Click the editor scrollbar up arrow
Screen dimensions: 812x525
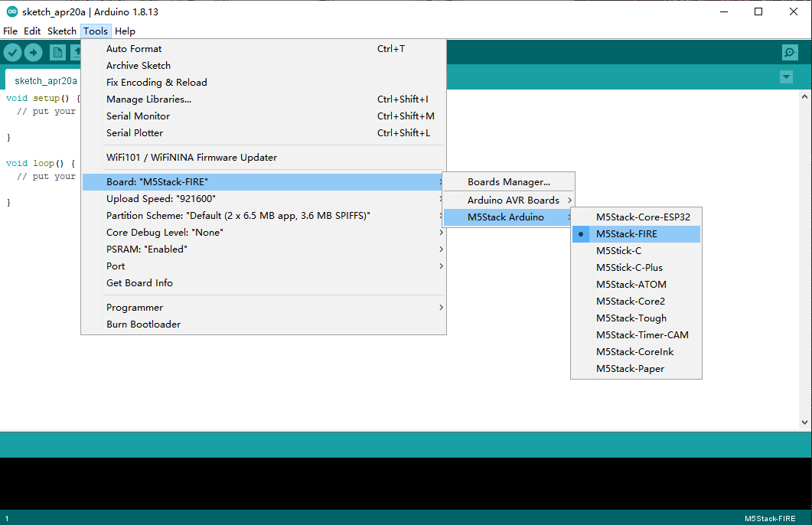pos(804,96)
